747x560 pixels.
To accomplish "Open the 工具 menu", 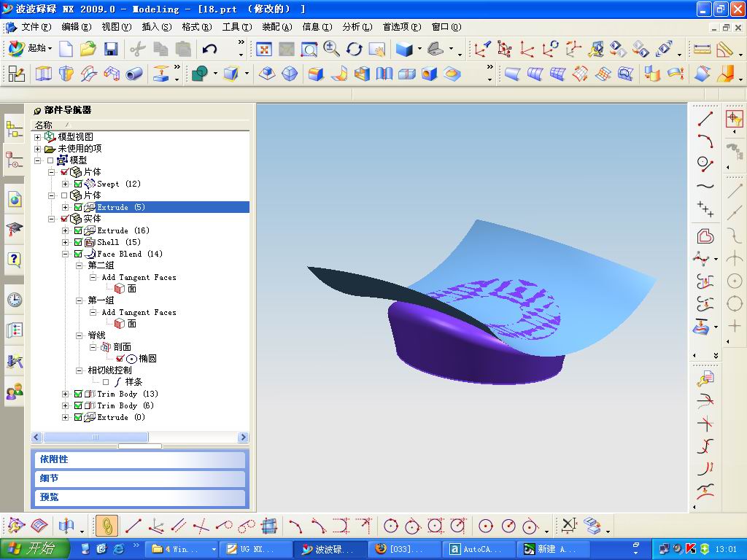I will point(237,27).
